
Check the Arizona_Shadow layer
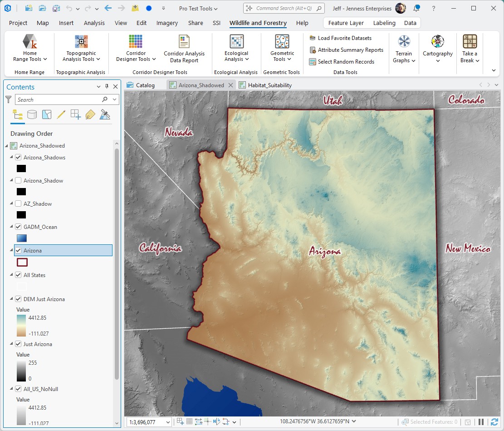click(18, 181)
